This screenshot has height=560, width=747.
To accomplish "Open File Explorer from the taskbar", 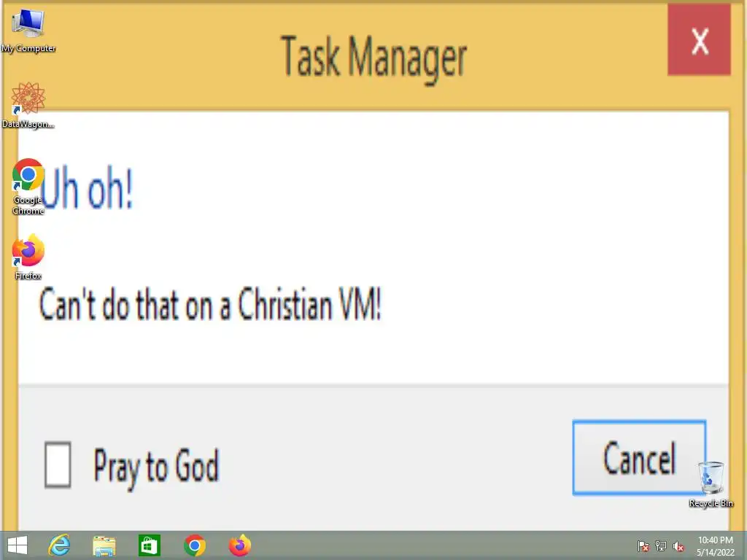I will [104, 545].
